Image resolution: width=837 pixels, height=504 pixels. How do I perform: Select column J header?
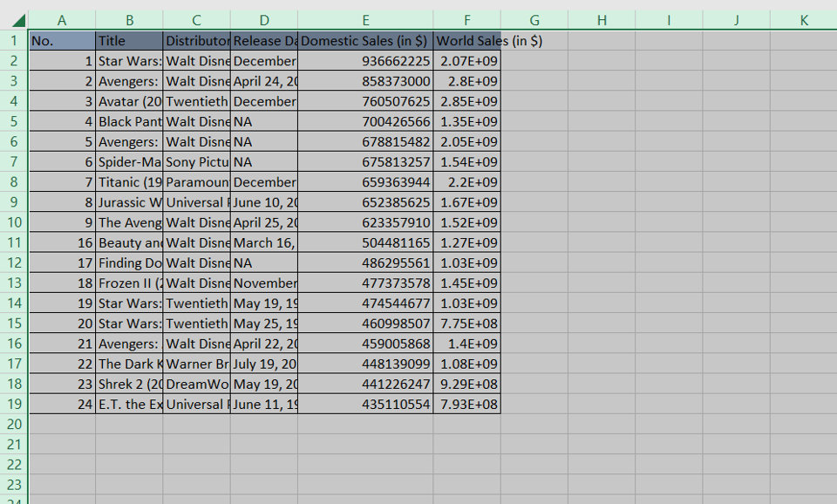click(x=737, y=20)
